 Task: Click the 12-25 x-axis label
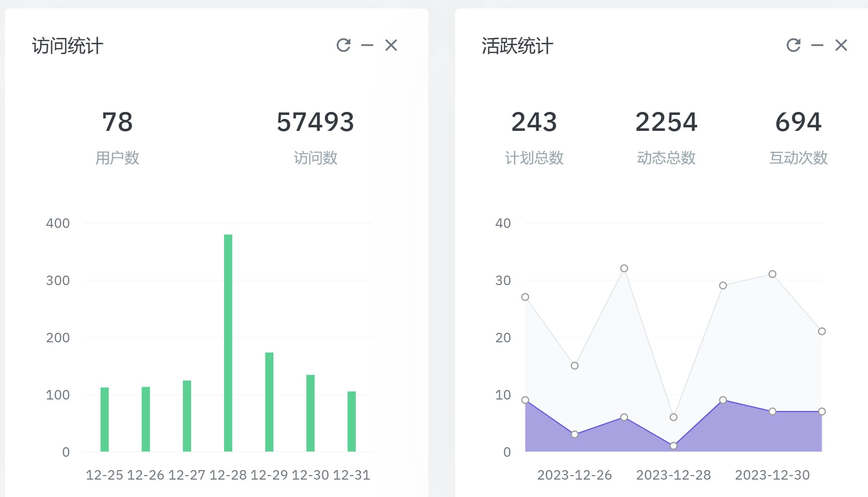point(105,475)
